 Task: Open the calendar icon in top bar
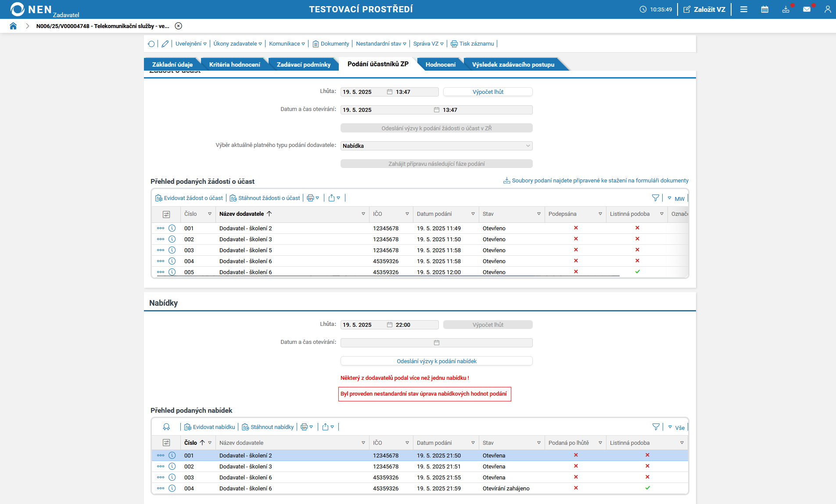point(764,9)
